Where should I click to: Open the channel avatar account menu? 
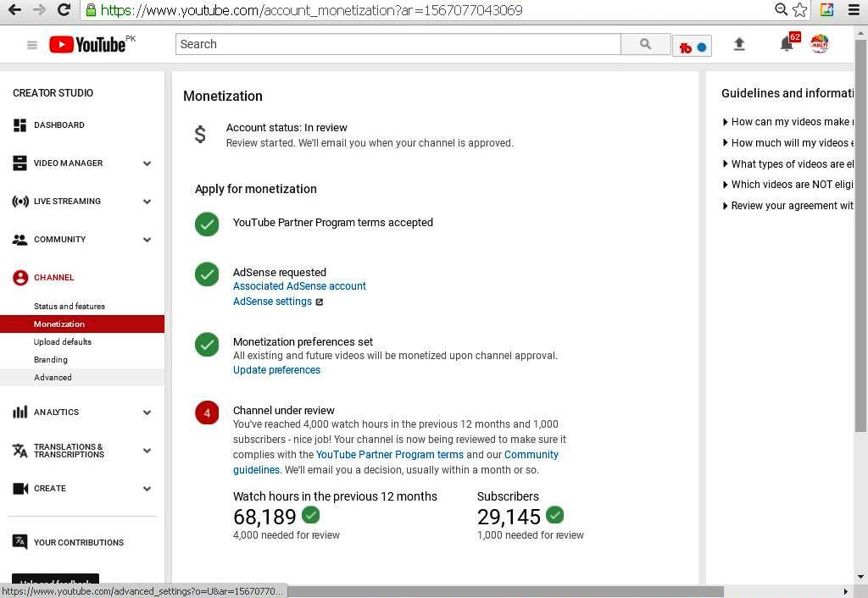(820, 43)
